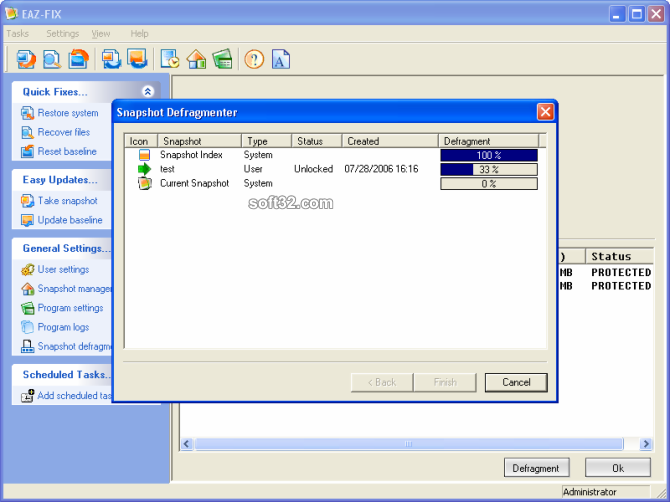Open Program settings green toolbar icon

click(223, 59)
